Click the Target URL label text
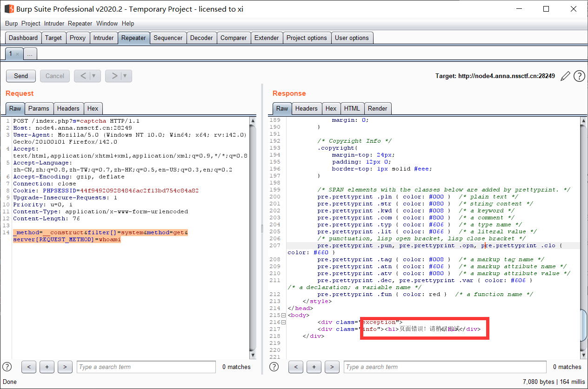The height and width of the screenshot is (389, 588). click(x=495, y=76)
